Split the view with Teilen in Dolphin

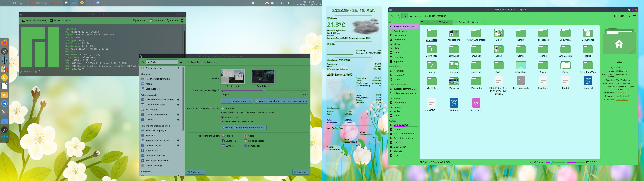(x=620, y=16)
